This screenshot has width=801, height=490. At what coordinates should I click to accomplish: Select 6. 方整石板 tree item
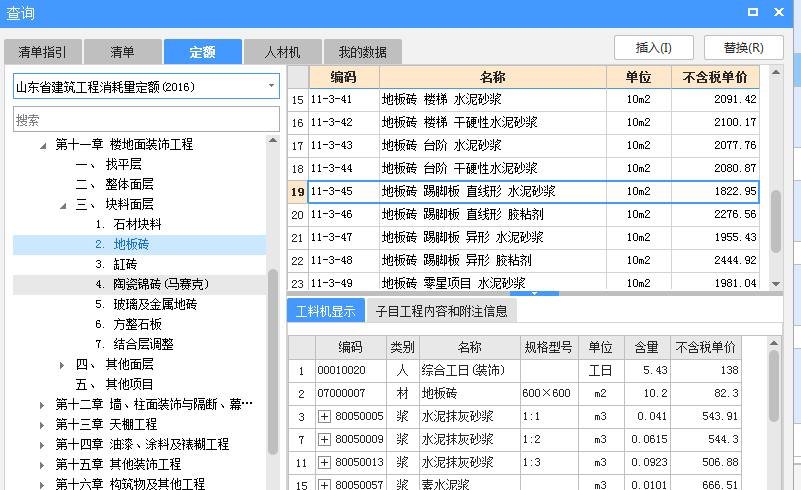128,324
